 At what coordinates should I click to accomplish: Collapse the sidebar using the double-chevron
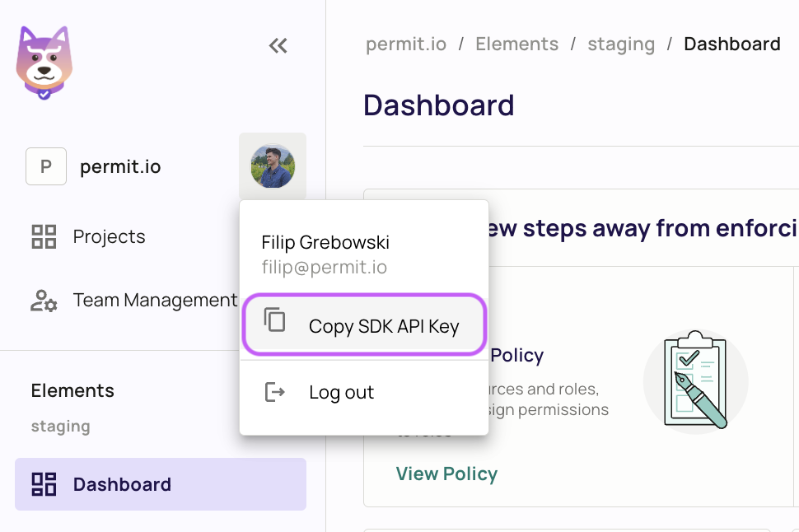coord(278,46)
